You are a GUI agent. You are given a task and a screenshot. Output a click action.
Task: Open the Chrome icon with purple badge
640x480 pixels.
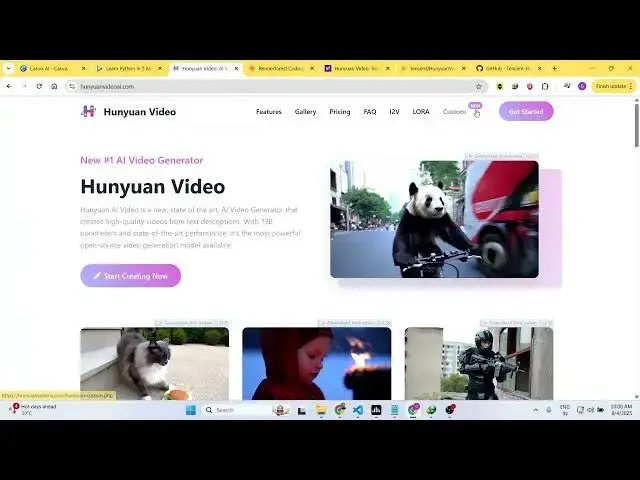(x=413, y=409)
